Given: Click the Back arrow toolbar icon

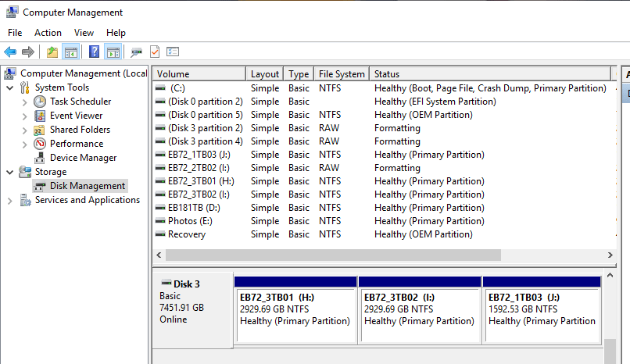Looking at the screenshot, I should [10, 52].
